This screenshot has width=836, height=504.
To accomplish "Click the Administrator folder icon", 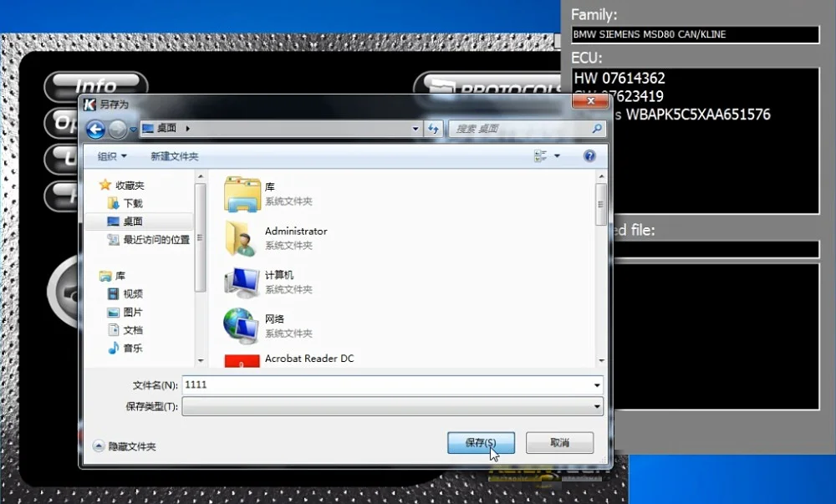I will pyautogui.click(x=241, y=238).
